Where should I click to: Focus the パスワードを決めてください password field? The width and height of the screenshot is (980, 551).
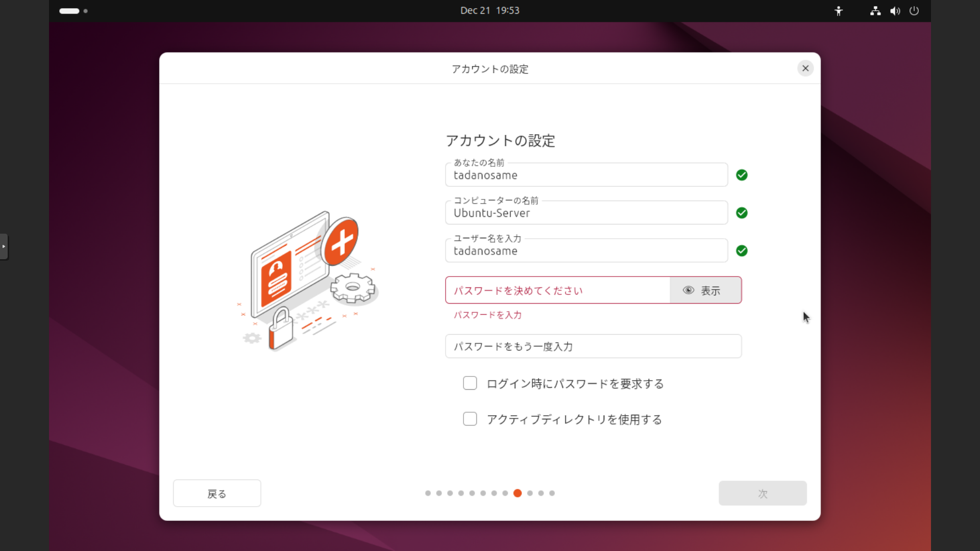[x=557, y=290]
